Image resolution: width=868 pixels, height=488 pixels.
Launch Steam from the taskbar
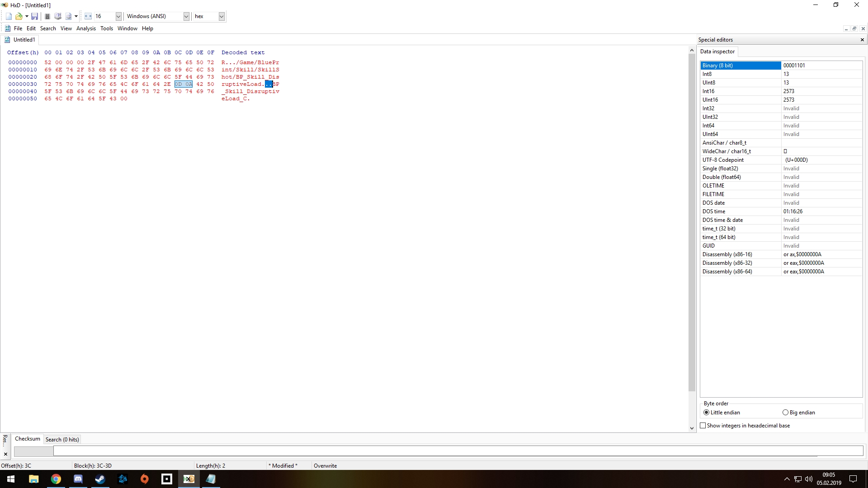[x=100, y=479]
